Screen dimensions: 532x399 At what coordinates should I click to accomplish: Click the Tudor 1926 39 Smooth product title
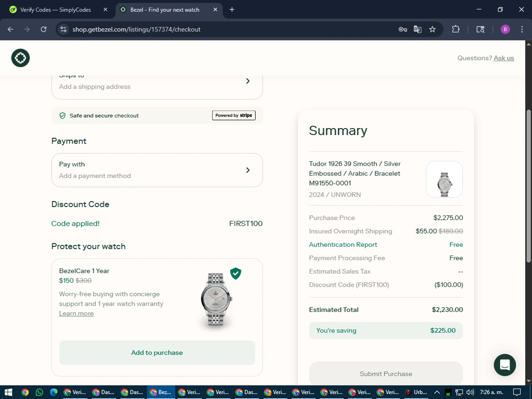click(x=355, y=173)
